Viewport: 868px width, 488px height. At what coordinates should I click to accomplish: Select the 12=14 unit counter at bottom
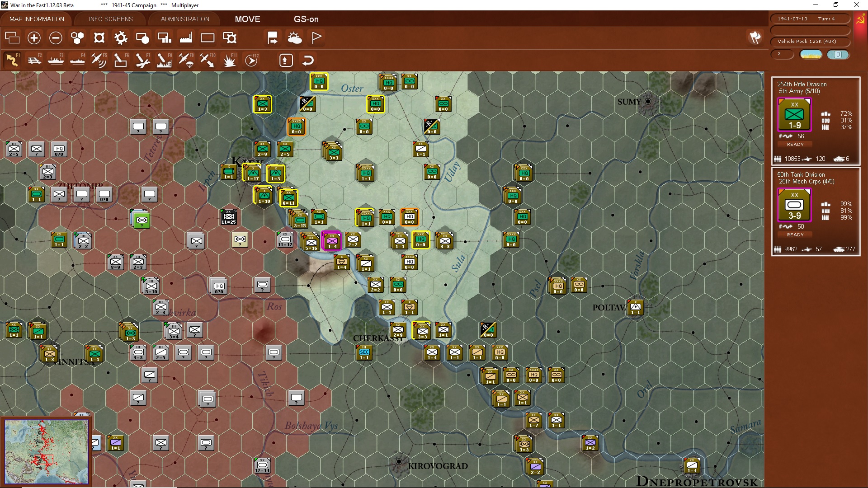click(x=262, y=465)
